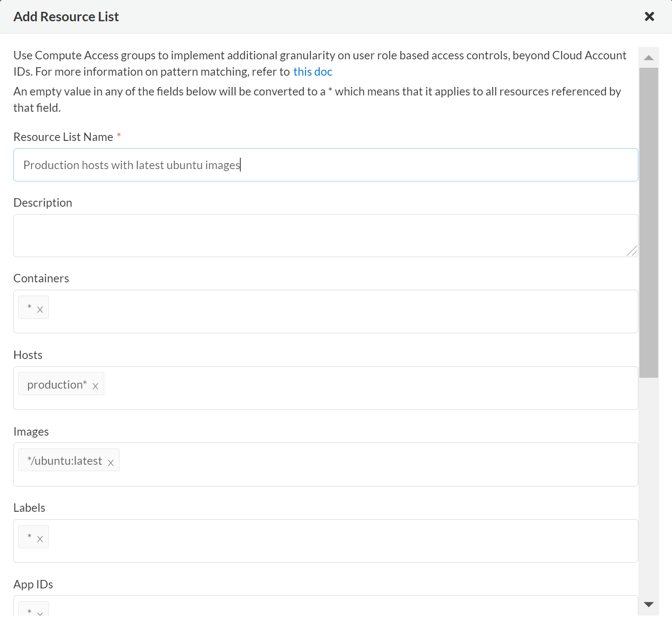Screen dimensions: 672x622
Task: Remove the production* tag from Hosts
Action: (95, 386)
